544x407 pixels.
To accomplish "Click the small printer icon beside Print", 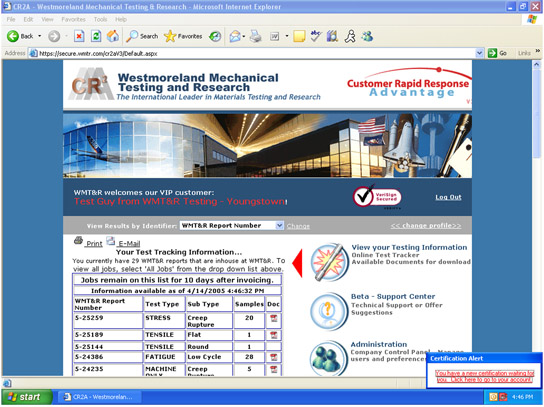I will pyautogui.click(x=79, y=240).
